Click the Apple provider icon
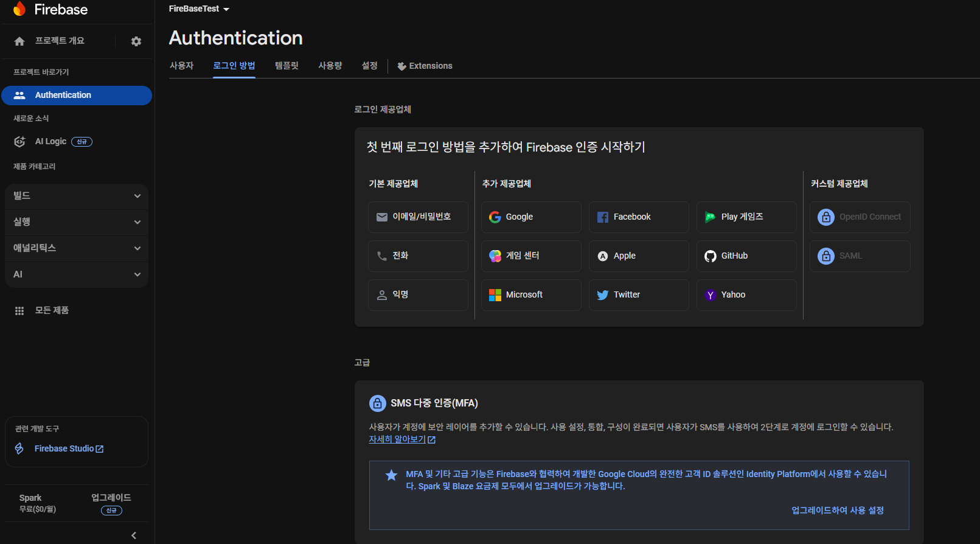This screenshot has height=544, width=980. click(x=603, y=256)
